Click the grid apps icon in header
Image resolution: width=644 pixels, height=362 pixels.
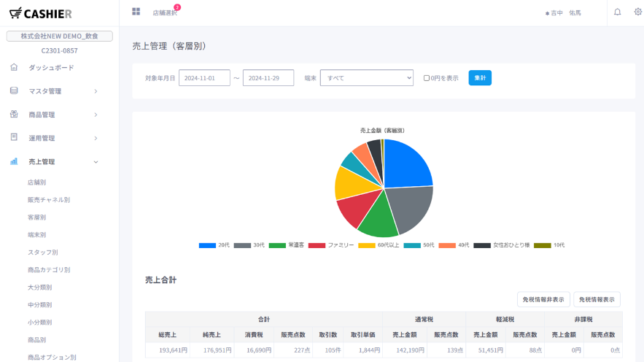coord(136,12)
